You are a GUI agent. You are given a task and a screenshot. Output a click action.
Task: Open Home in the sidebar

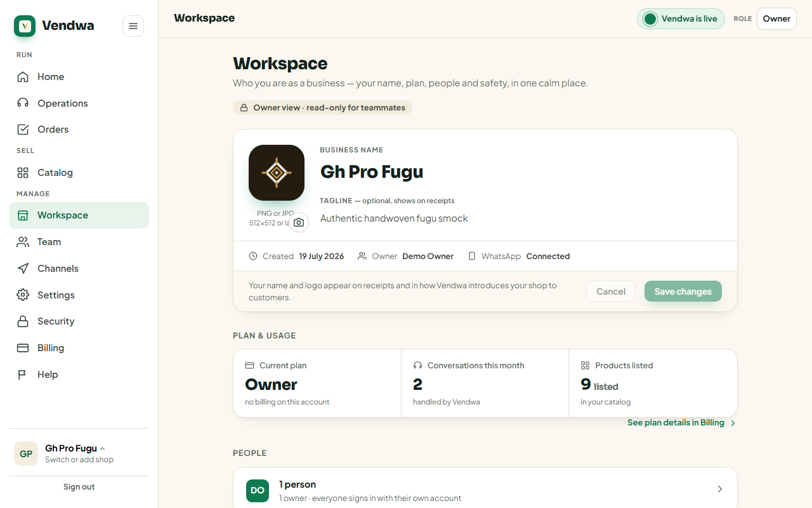click(x=79, y=77)
